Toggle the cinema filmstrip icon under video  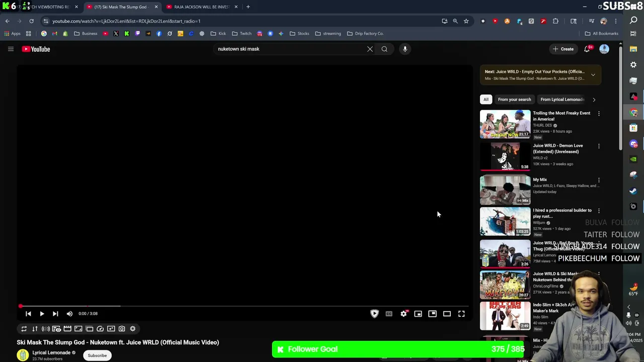67,329
